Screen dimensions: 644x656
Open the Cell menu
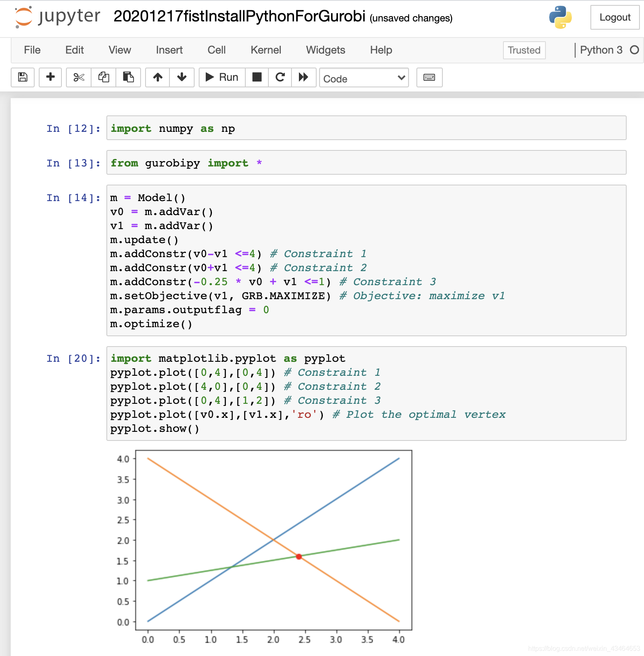coord(216,50)
